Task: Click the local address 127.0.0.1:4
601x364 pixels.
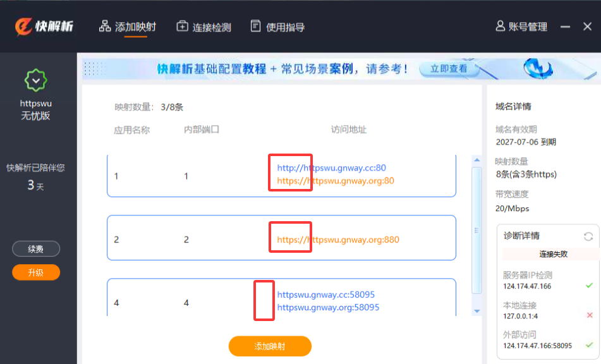Action: 521,316
